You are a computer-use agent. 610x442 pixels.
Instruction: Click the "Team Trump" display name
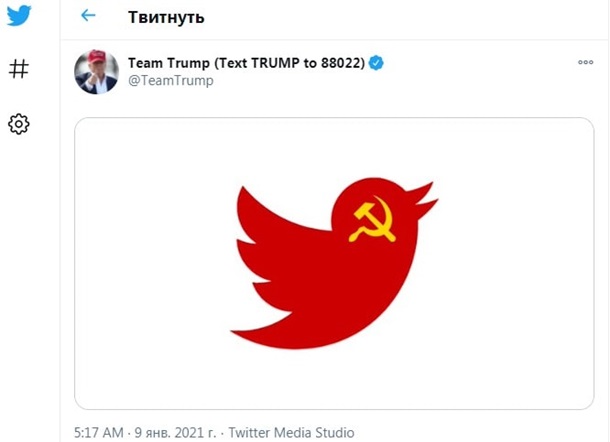[171, 63]
